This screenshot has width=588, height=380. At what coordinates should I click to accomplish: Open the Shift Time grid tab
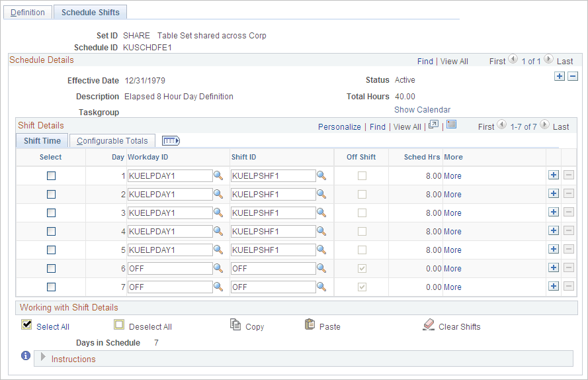coord(42,141)
